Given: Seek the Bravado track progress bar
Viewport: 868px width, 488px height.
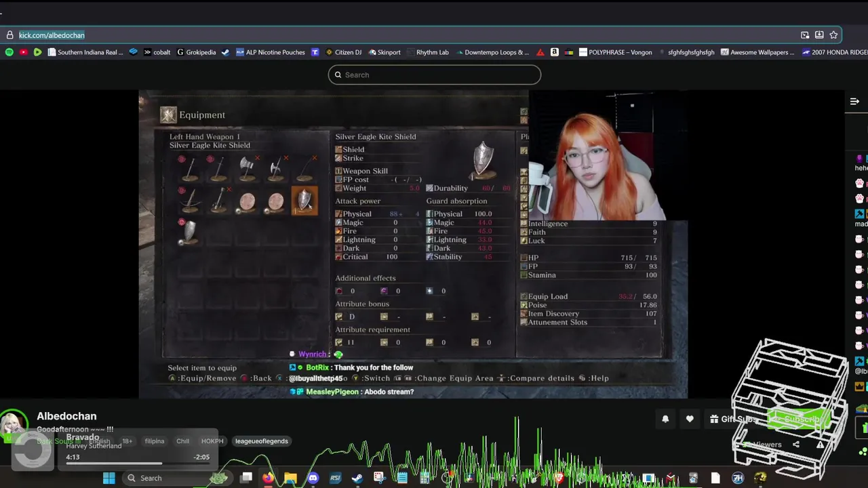Looking at the screenshot, I should [138, 464].
